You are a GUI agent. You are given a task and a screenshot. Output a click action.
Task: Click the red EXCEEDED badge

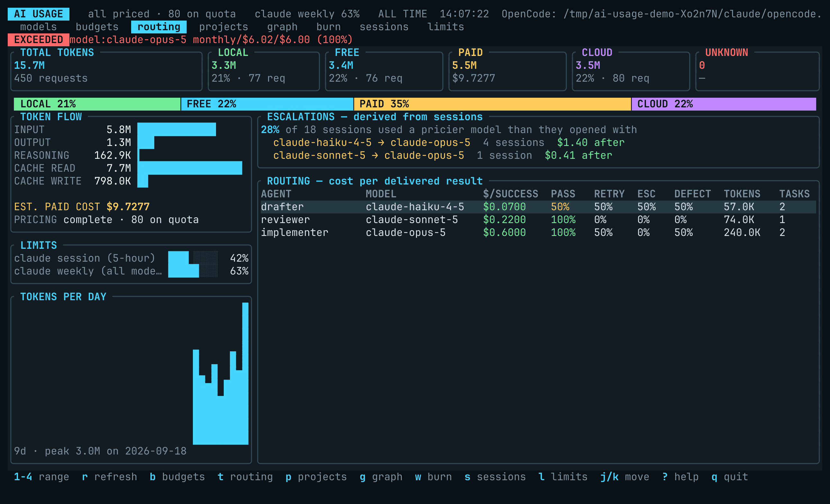click(x=38, y=40)
